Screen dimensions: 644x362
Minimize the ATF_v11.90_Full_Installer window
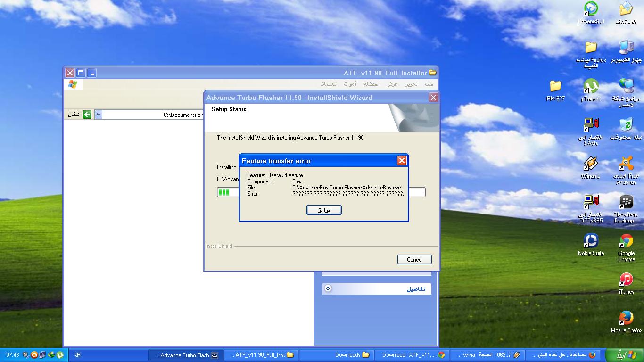pos(92,73)
